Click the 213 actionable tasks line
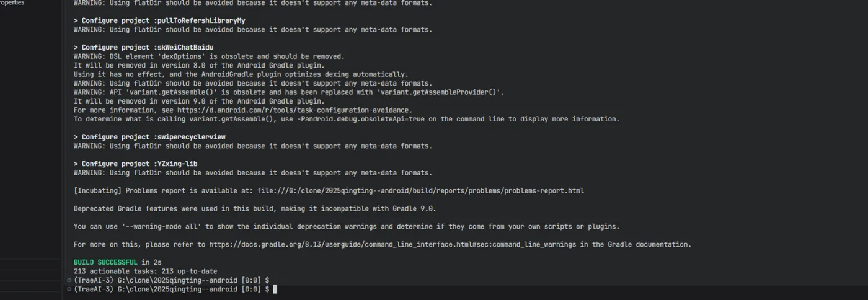This screenshot has width=868, height=300. click(x=145, y=271)
